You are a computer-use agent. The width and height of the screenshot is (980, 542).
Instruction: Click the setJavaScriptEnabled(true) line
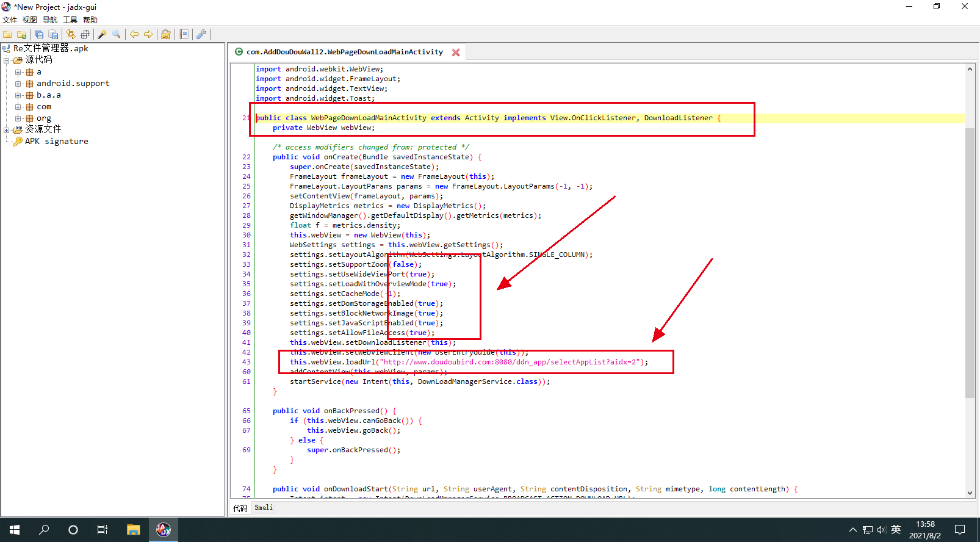367,323
